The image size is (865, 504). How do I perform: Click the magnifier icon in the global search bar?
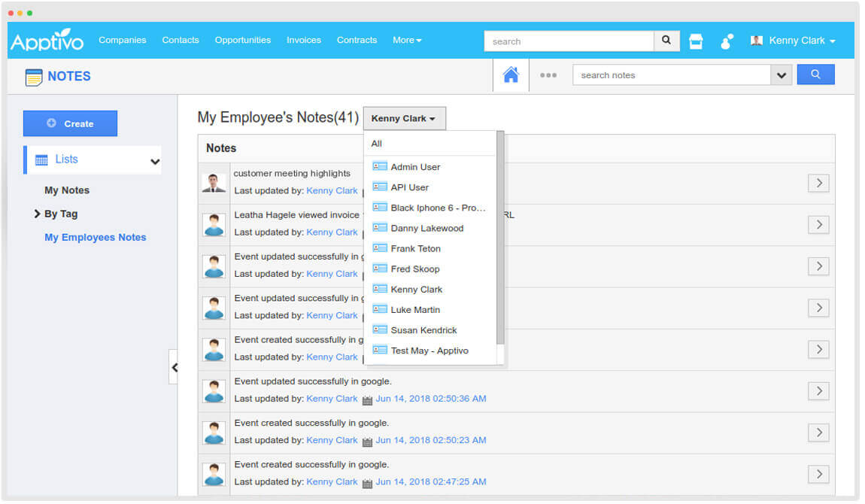(x=666, y=41)
